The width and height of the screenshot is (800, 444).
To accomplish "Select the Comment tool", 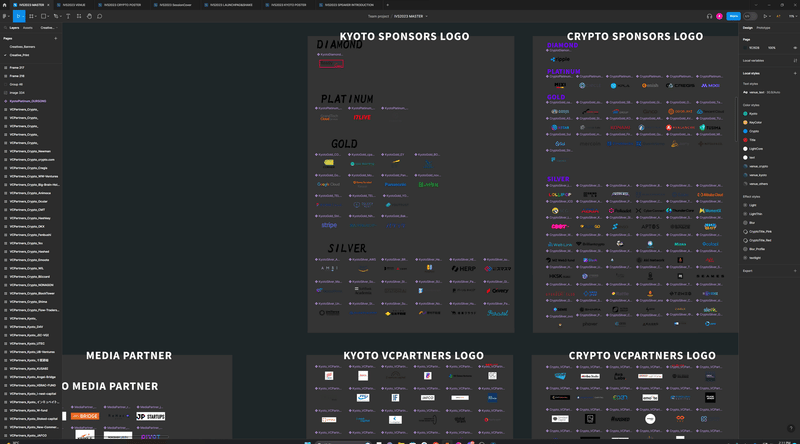I will 99,16.
